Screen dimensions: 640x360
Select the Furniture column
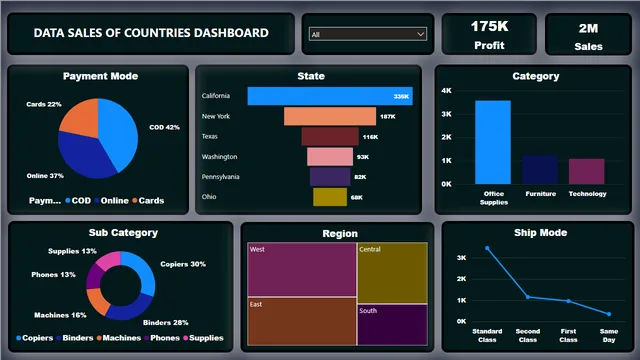coord(540,169)
